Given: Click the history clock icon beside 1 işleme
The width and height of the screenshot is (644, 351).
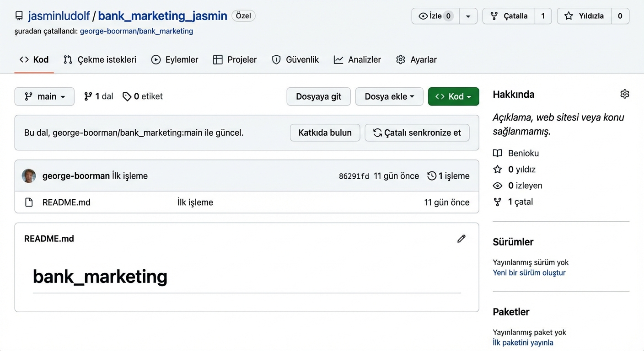Looking at the screenshot, I should pos(431,176).
